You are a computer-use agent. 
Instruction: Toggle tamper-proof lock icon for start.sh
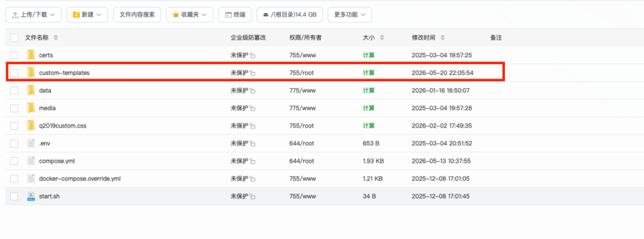(253, 197)
